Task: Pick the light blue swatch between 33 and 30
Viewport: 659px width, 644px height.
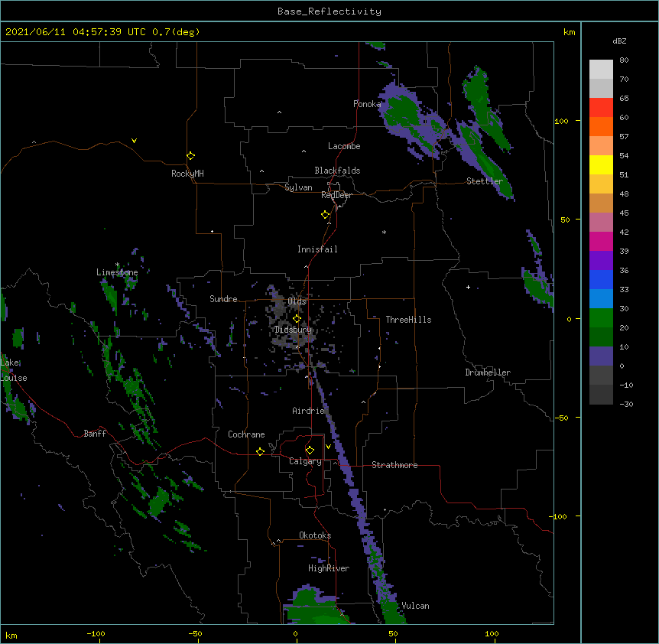Action: coord(601,298)
